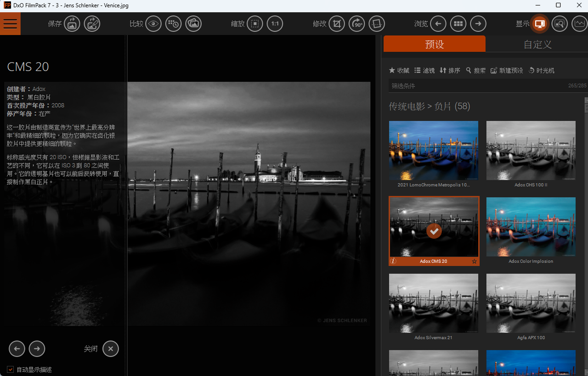The height and width of the screenshot is (376, 588).
Task: Go to previous image in browse toolbar
Action: [x=438, y=24]
